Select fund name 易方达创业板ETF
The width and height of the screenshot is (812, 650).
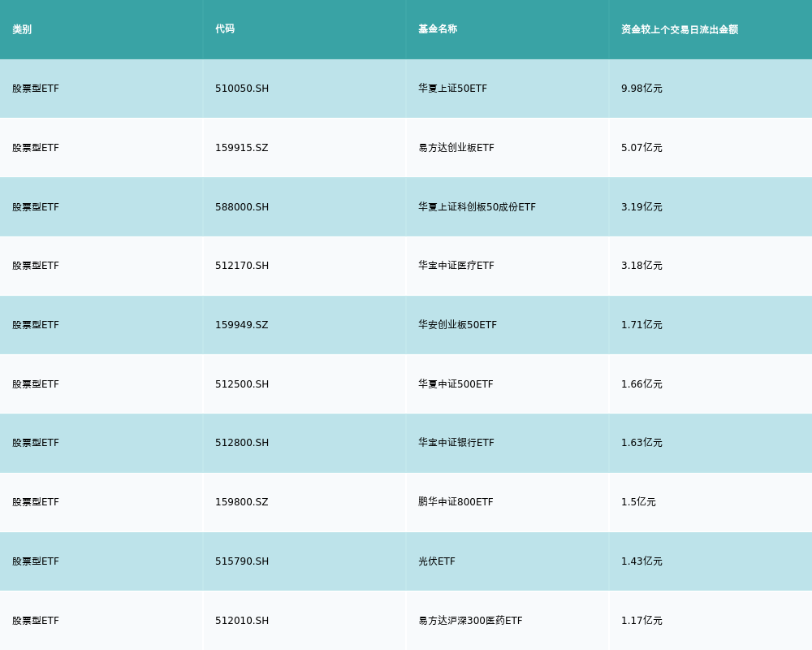456,148
